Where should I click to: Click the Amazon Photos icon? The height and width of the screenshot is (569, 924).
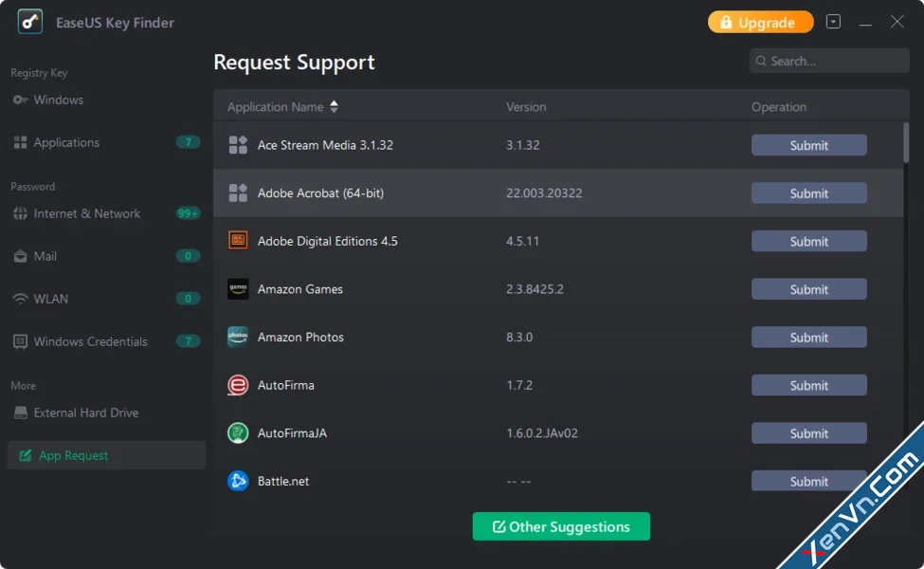238,337
